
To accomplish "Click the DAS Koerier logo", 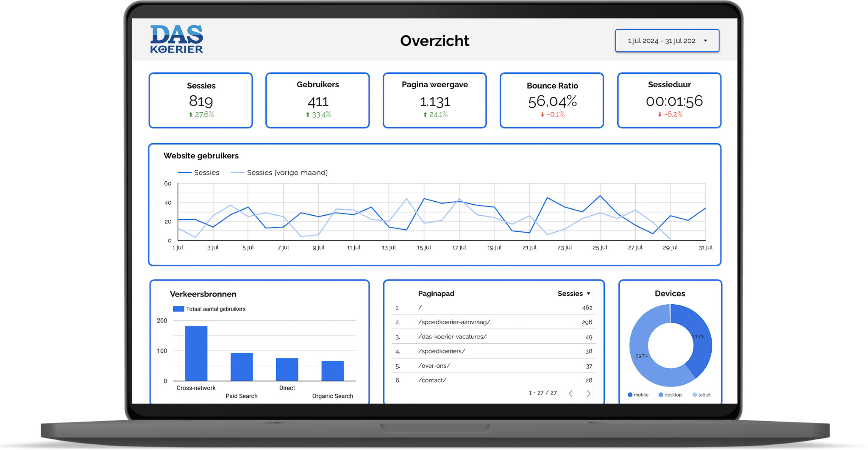I will [x=177, y=39].
